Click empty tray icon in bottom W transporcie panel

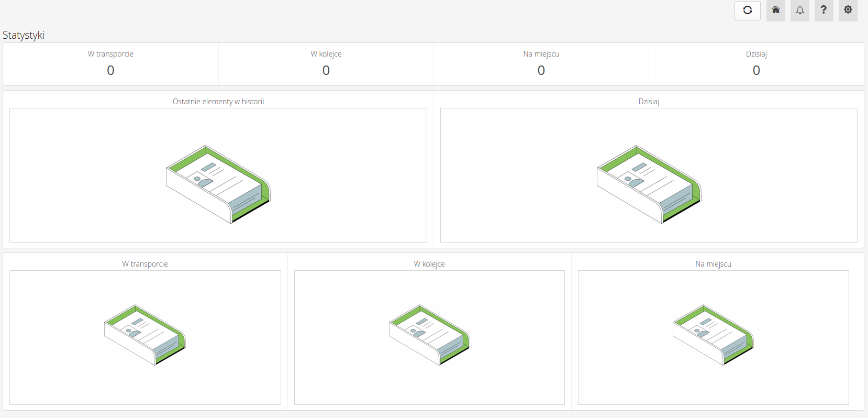145,335
